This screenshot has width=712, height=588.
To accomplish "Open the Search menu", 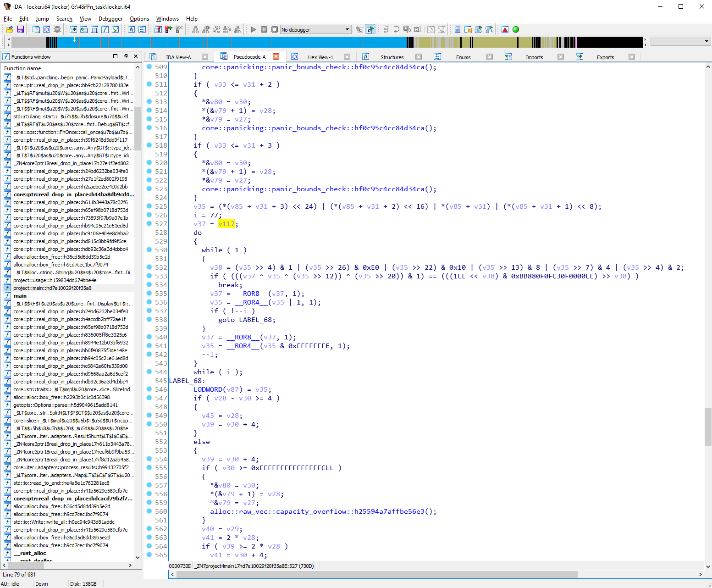I will [64, 19].
